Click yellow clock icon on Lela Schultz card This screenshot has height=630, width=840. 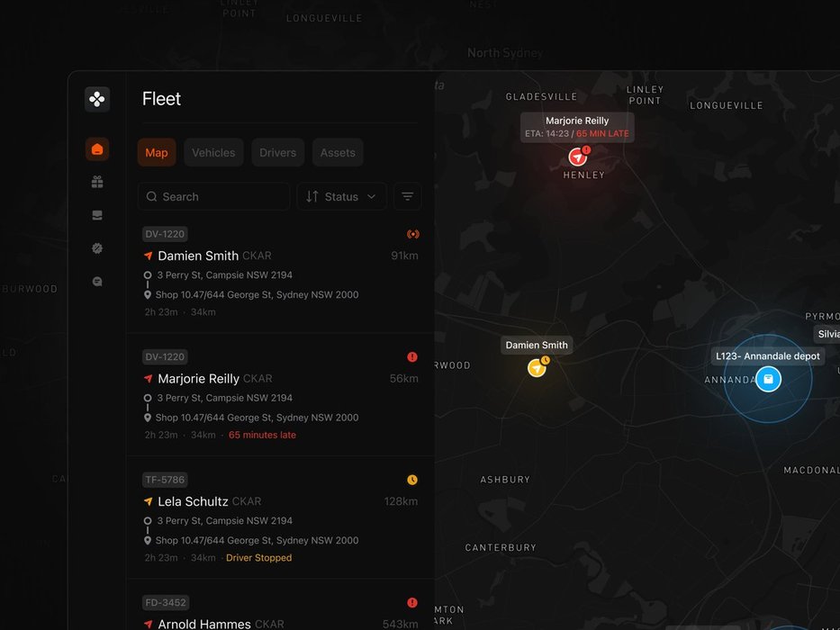pyautogui.click(x=412, y=480)
